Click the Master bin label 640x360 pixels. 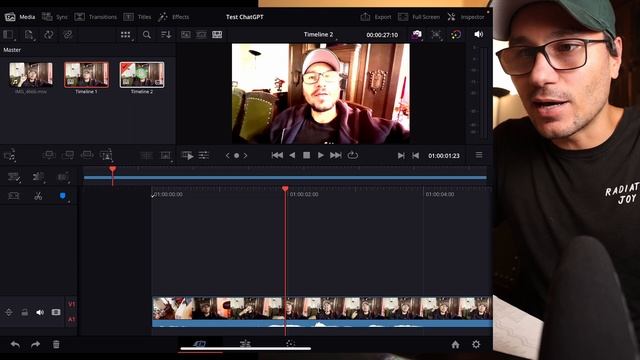[x=12, y=50]
